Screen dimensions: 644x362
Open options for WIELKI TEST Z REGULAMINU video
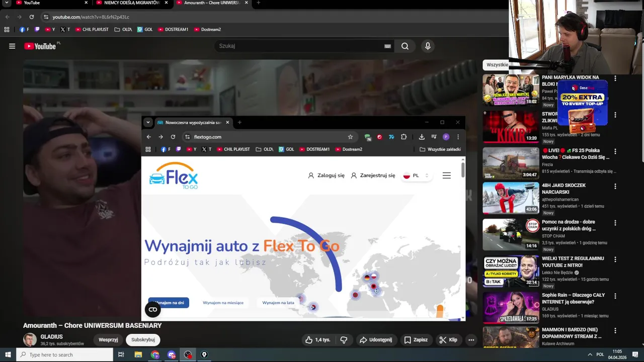[615, 259]
